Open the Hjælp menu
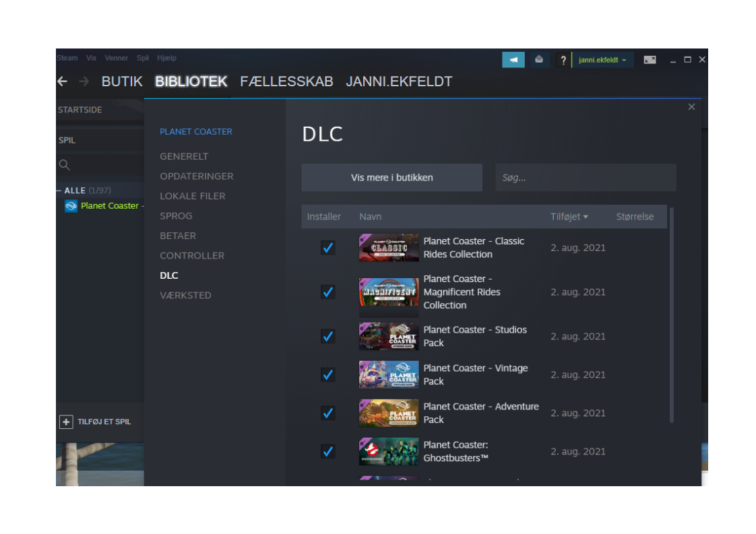The image size is (756, 534). tap(166, 58)
